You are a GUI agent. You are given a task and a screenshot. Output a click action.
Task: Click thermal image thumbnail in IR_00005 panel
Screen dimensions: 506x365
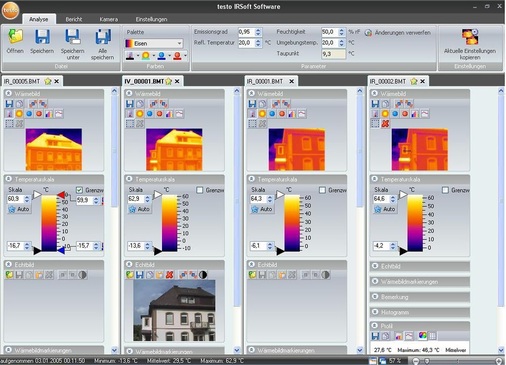pos(54,149)
